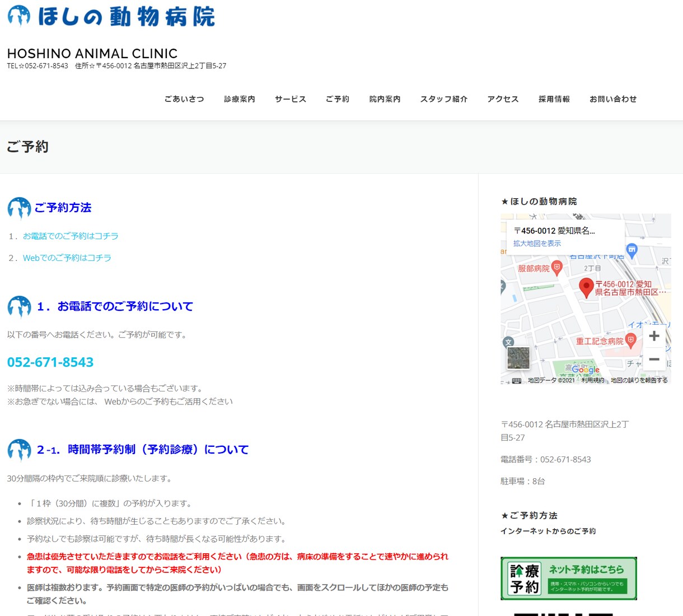683x616 pixels.
Task: Open keyboard shortcuts icon on map
Action: click(517, 381)
